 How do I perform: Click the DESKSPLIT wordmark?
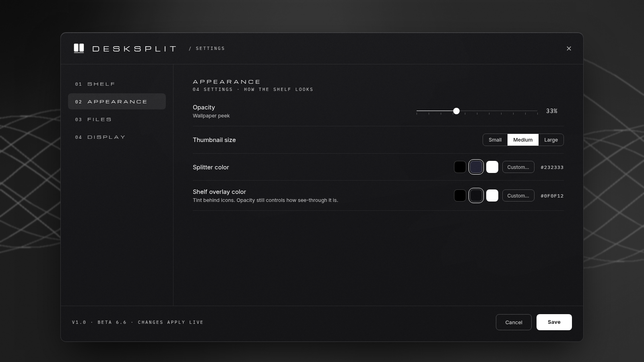(134, 49)
